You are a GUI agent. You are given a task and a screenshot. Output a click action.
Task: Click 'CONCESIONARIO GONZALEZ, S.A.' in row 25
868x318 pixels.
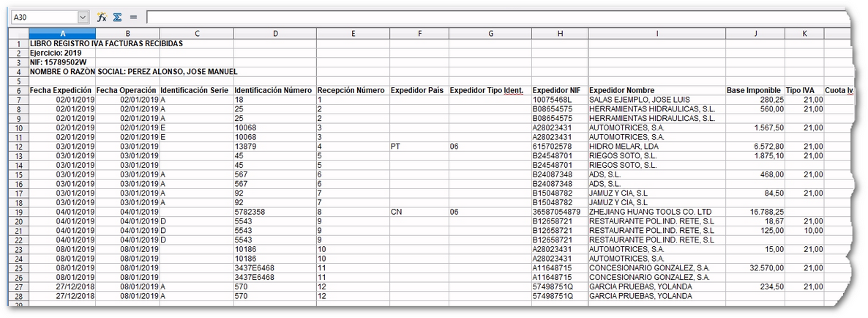click(x=649, y=268)
